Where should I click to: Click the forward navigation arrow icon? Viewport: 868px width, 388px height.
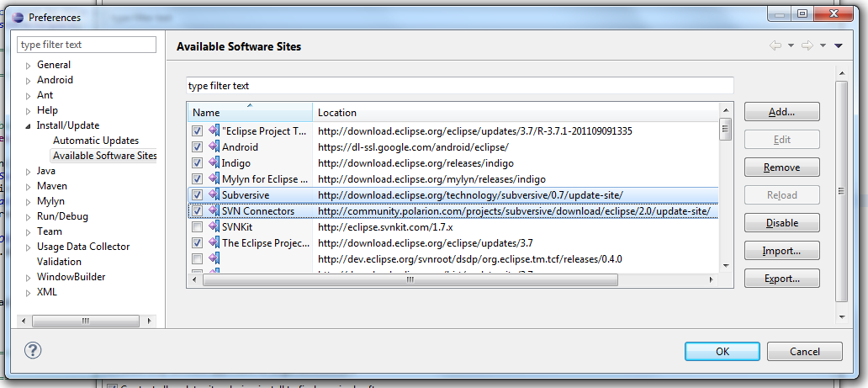coord(807,45)
